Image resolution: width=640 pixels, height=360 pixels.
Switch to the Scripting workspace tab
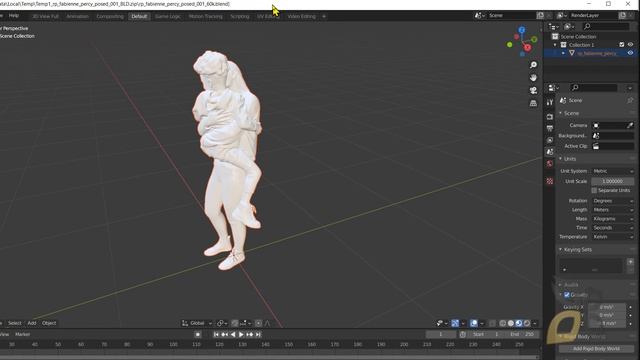[x=240, y=16]
